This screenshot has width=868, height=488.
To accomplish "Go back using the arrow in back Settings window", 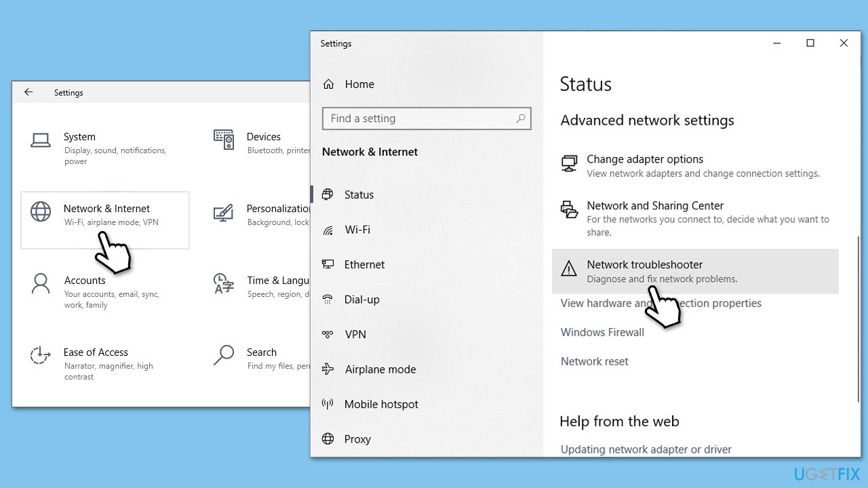I will [28, 92].
